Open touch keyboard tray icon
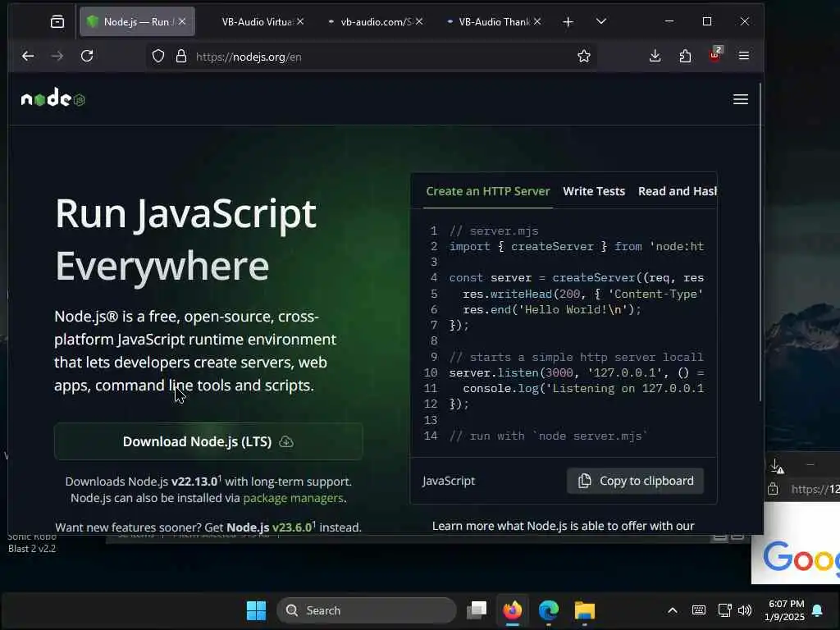Image resolution: width=840 pixels, height=630 pixels. pyautogui.click(x=699, y=610)
